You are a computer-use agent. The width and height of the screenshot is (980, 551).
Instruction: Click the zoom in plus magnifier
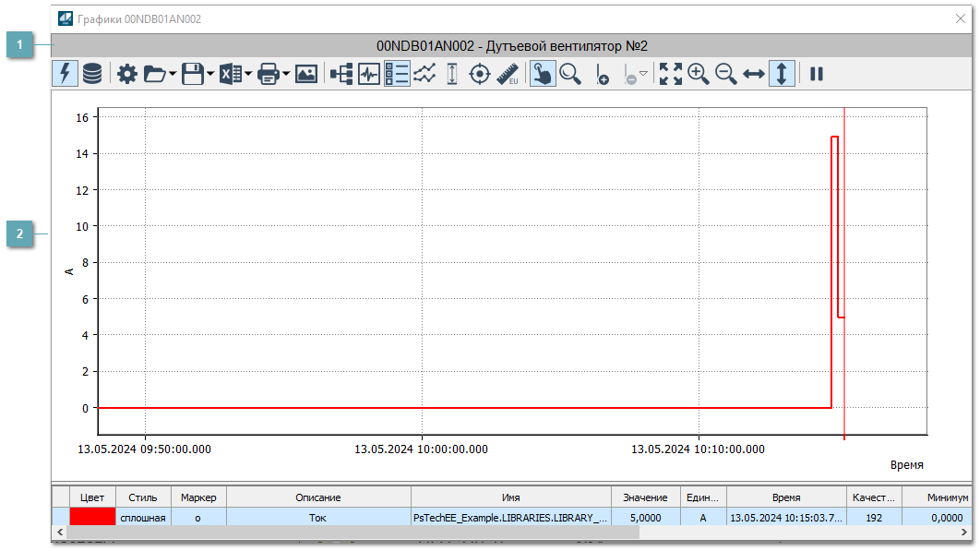point(699,75)
